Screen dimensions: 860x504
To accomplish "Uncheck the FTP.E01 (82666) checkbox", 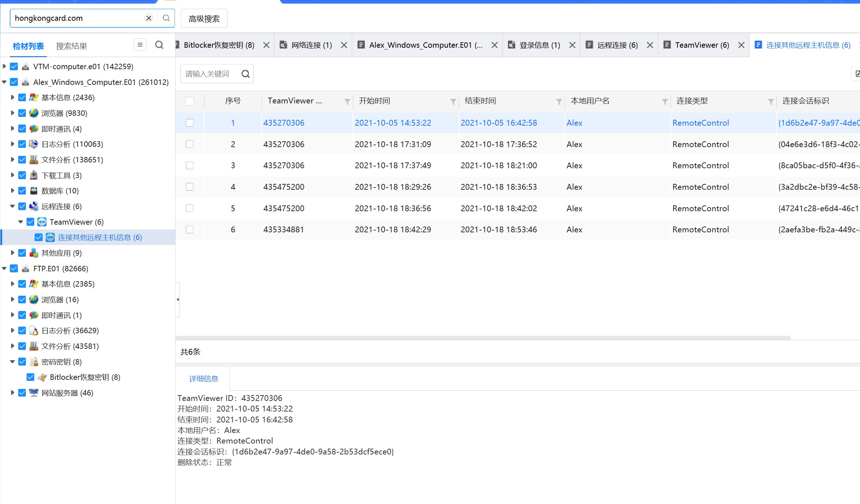I will [14, 268].
